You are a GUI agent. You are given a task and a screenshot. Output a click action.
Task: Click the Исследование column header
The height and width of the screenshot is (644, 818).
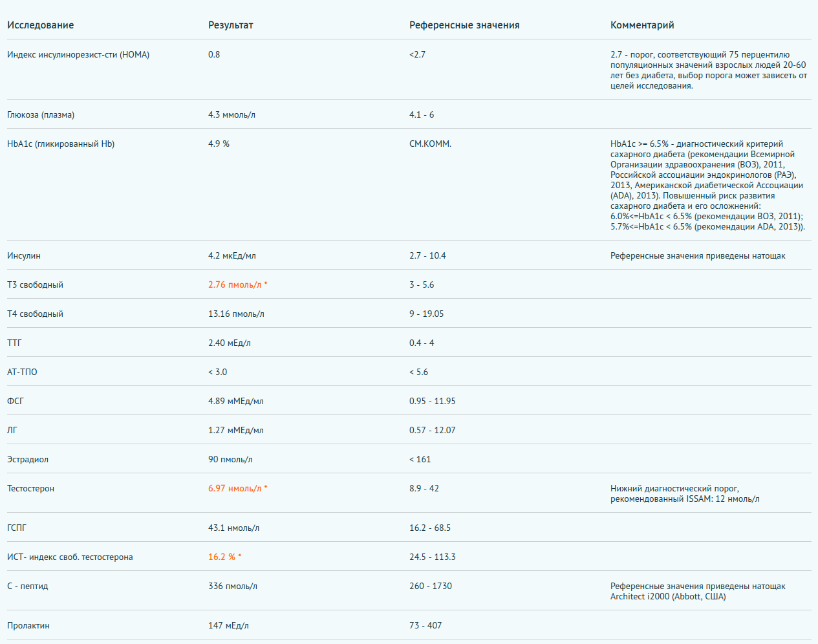[x=40, y=25]
